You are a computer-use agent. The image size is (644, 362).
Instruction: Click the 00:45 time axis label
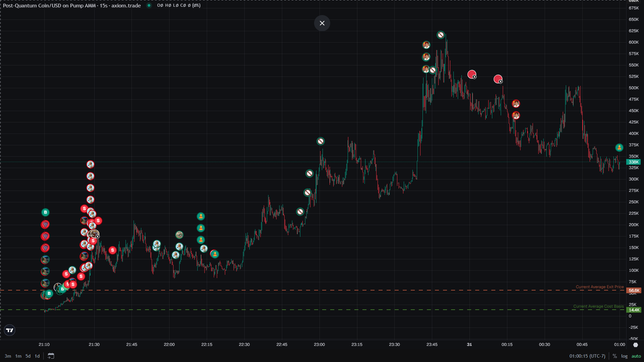coord(582,344)
